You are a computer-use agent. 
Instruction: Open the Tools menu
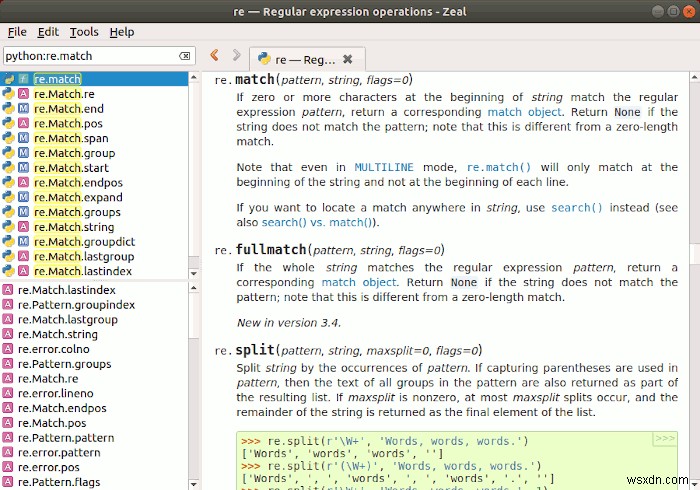coord(84,32)
